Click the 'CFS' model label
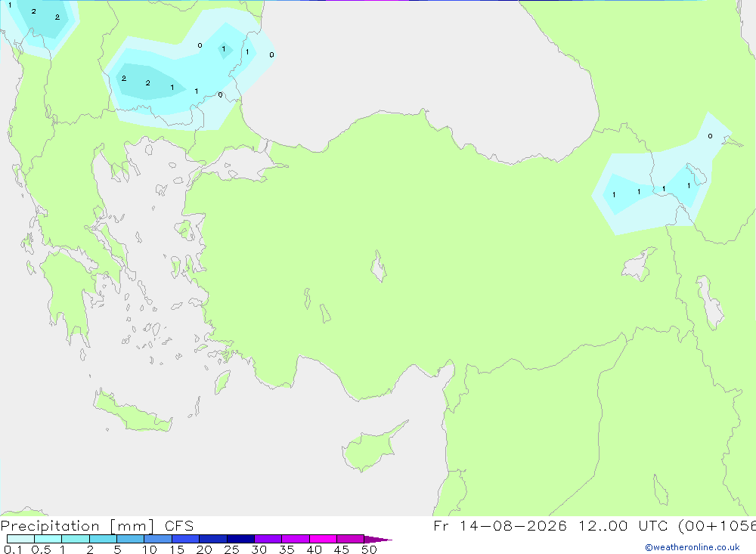 (179, 526)
